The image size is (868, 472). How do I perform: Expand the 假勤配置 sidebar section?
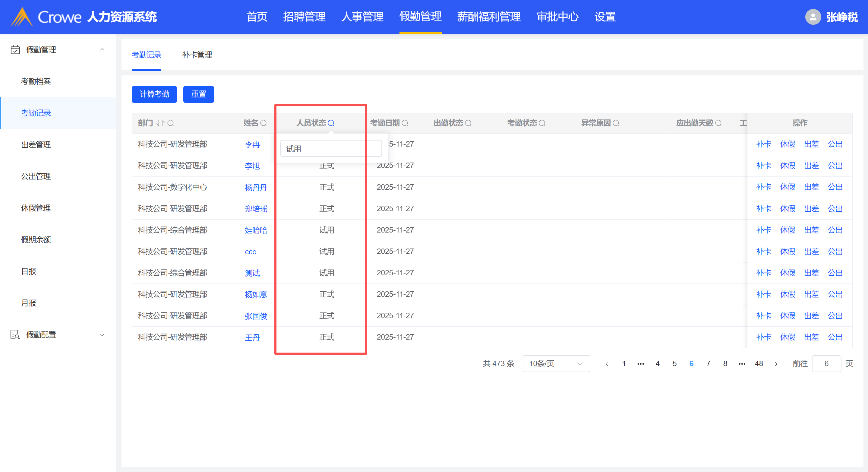(102, 334)
